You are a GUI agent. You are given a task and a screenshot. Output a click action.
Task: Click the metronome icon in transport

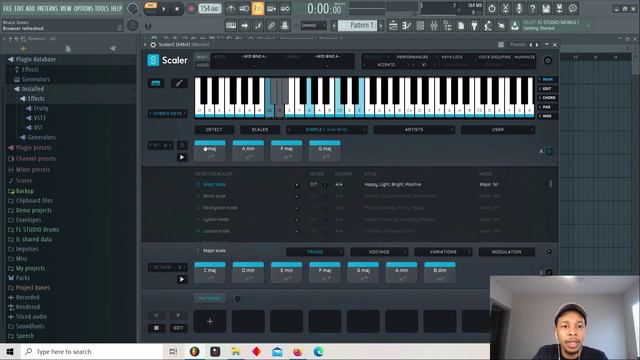pyautogui.click(x=231, y=8)
